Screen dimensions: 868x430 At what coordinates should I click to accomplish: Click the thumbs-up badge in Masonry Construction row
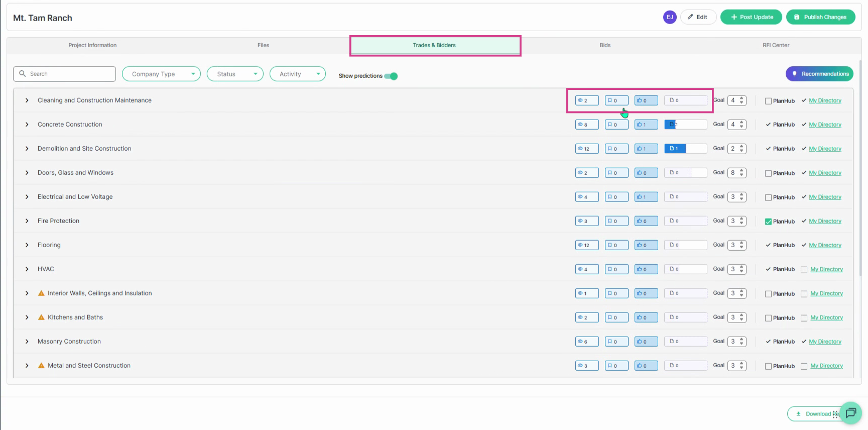point(646,342)
